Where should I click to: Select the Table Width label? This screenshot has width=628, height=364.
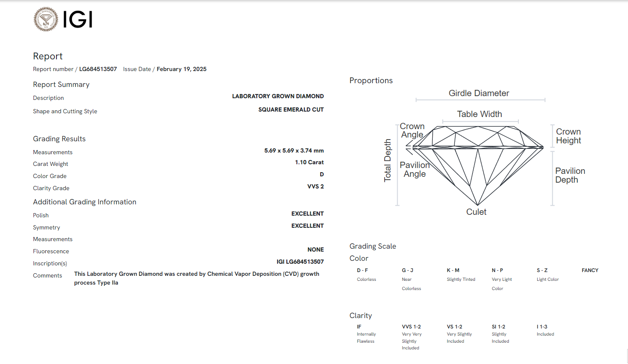(x=479, y=114)
